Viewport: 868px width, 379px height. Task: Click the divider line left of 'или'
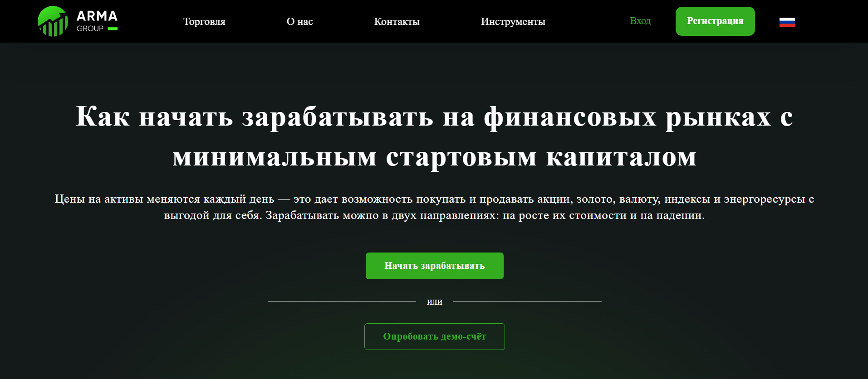coord(342,301)
